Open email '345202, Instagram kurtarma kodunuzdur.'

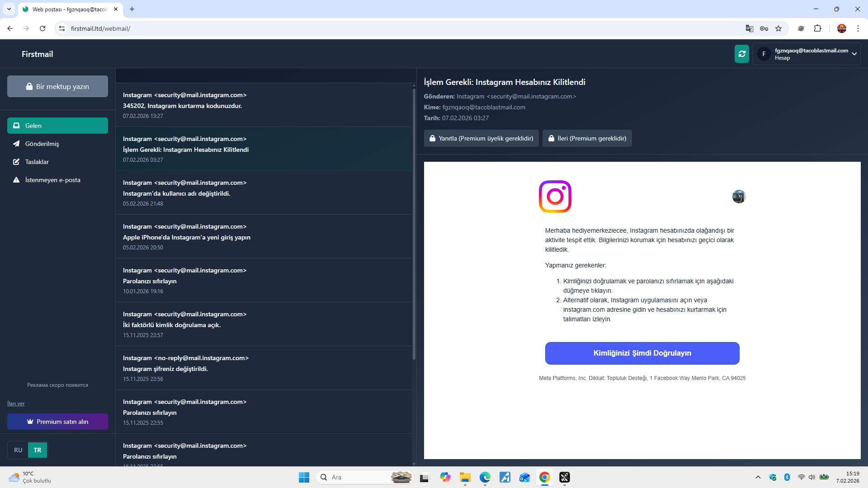(264, 105)
